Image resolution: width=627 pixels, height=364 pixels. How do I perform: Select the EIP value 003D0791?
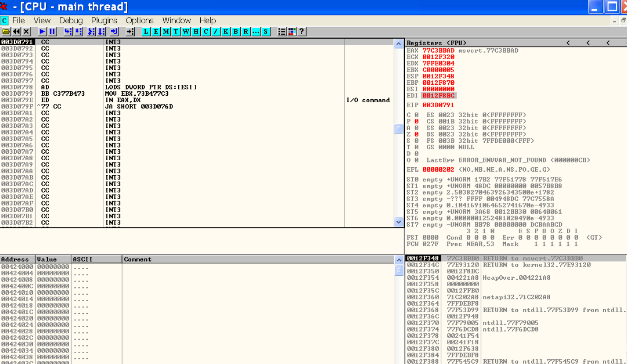[438, 105]
